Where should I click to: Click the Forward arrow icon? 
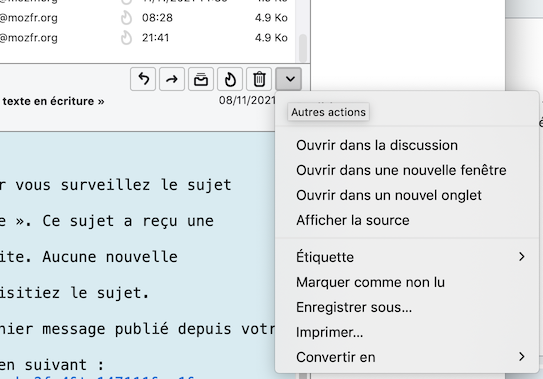click(x=172, y=79)
